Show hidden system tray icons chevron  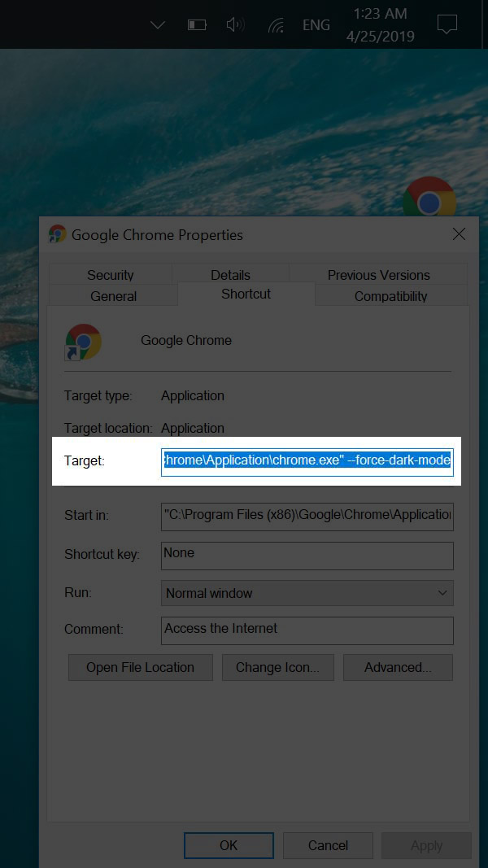[158, 25]
